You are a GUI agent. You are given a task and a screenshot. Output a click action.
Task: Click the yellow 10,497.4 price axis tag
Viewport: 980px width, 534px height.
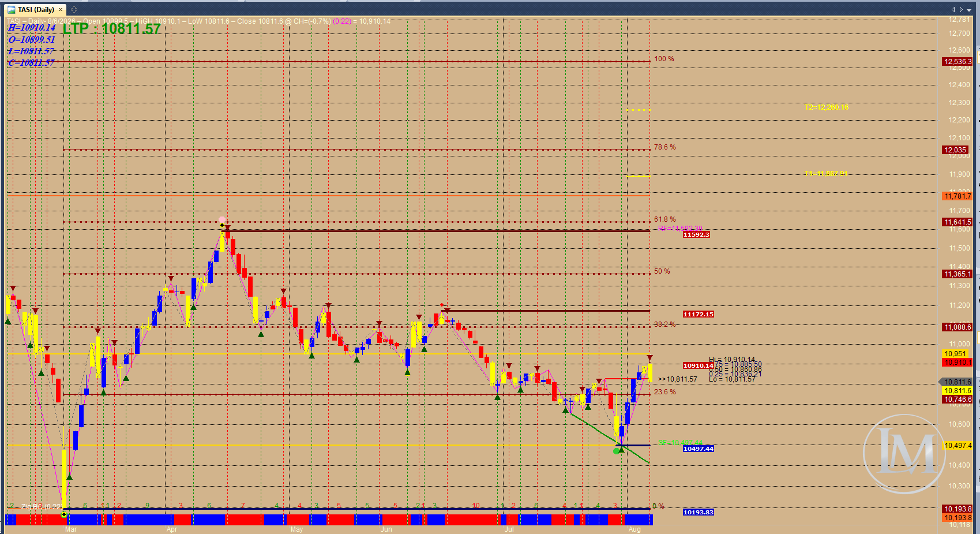click(x=958, y=446)
